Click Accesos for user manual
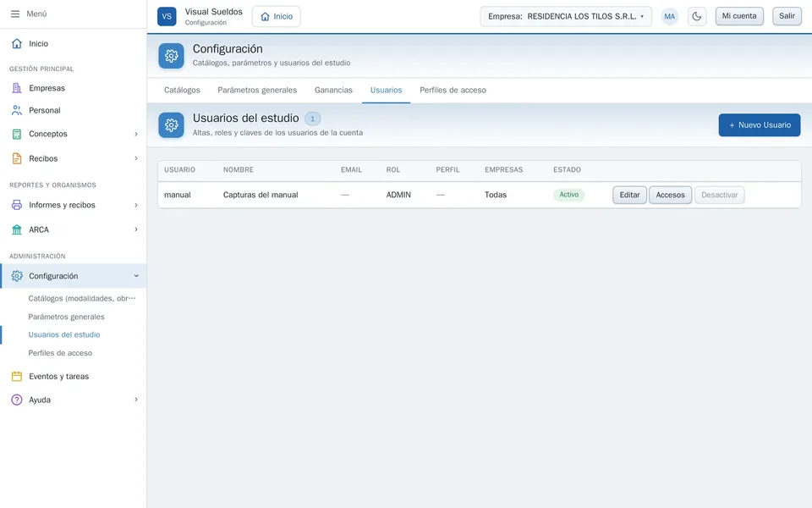 670,195
